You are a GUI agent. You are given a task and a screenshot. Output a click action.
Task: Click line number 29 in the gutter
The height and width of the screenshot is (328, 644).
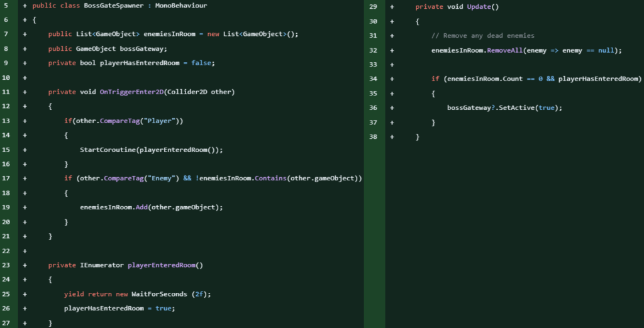[x=374, y=7]
